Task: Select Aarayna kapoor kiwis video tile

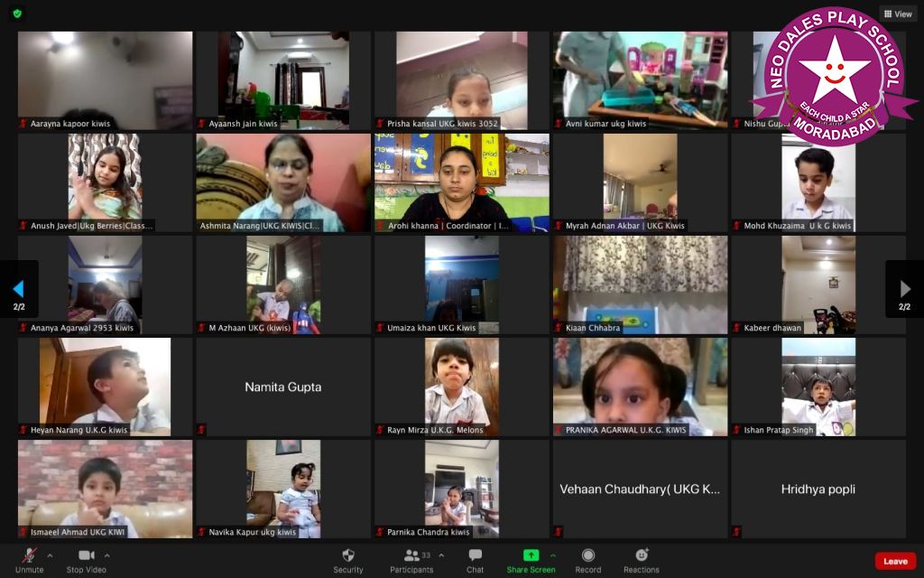Action: (x=105, y=80)
